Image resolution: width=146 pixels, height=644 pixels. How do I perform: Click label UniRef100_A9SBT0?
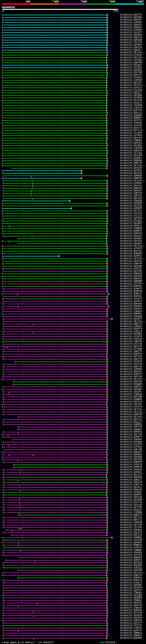[x=131, y=226]
